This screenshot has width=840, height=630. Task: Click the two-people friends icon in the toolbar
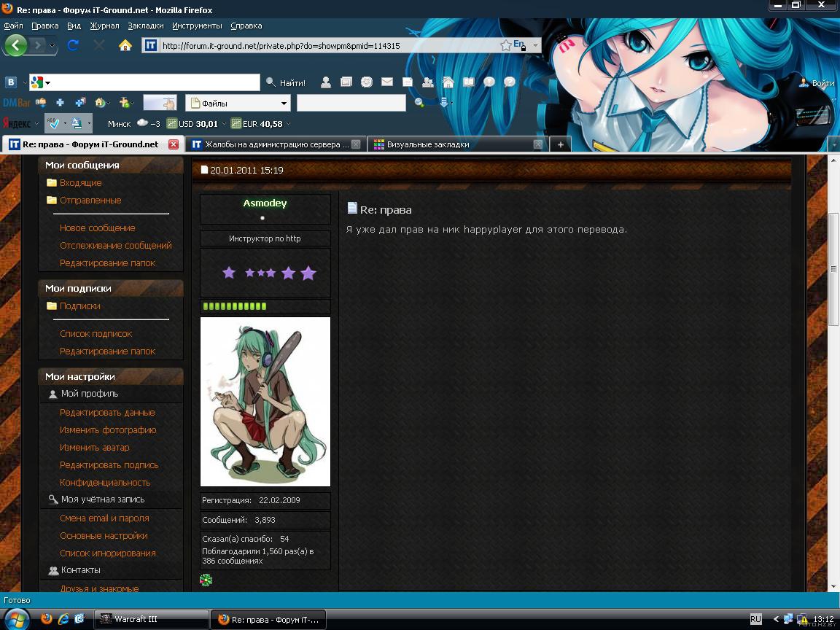[x=427, y=82]
